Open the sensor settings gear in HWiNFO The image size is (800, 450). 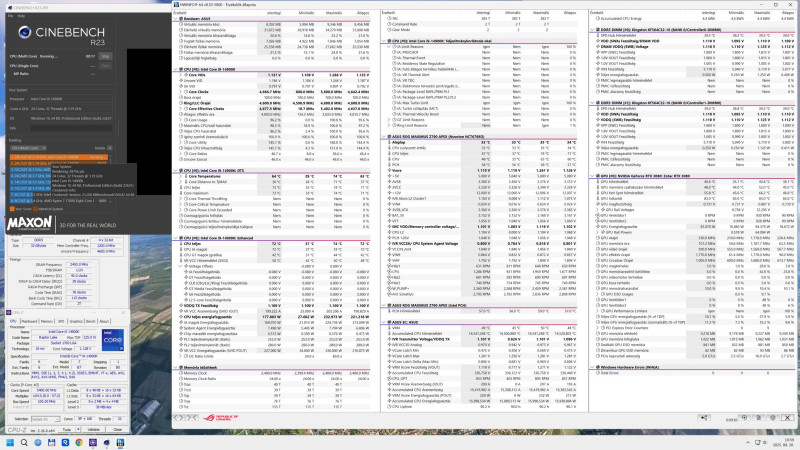click(772, 417)
